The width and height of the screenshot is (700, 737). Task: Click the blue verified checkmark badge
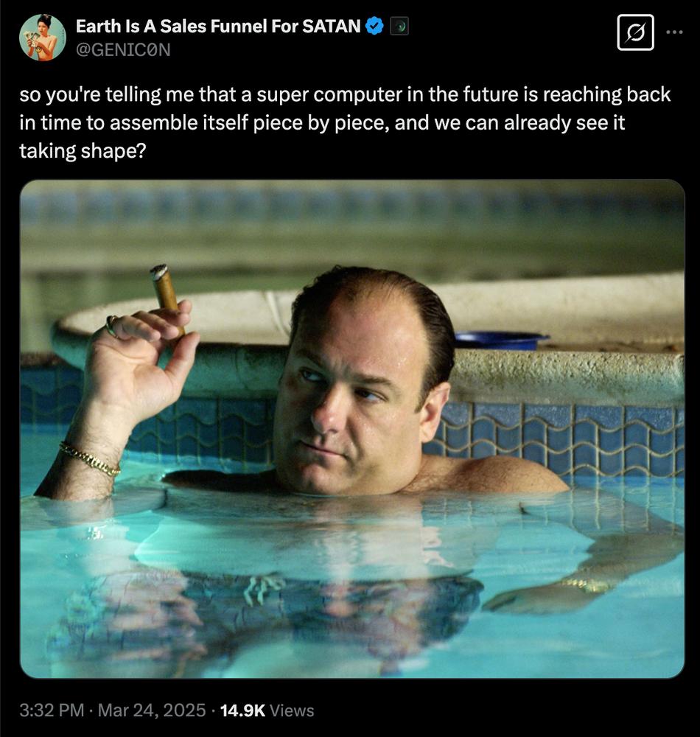374,26
